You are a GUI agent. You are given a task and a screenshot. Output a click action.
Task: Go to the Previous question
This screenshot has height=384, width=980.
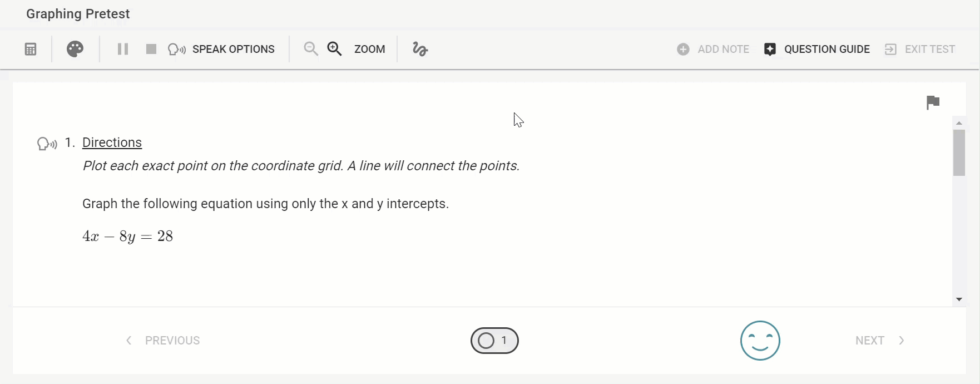163,341
